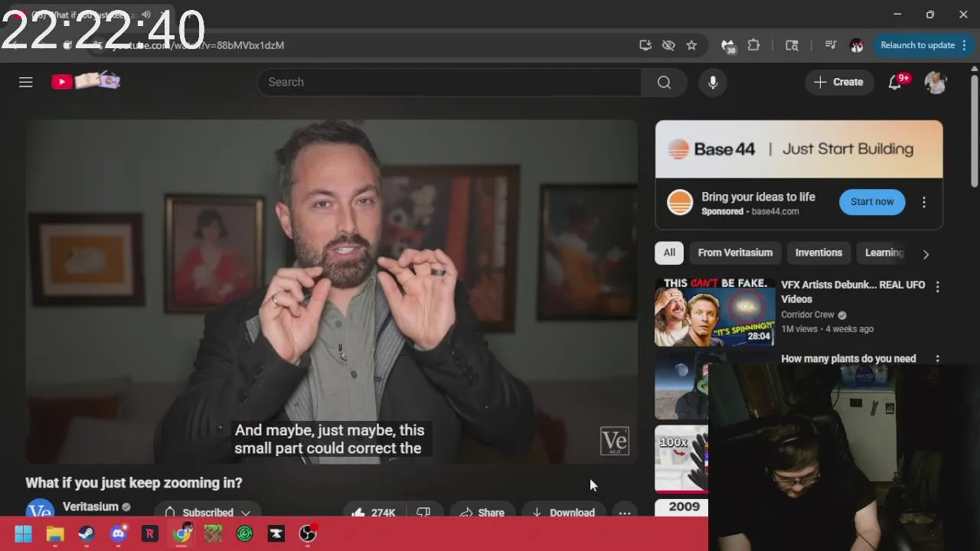Screen dimensions: 980x551
Task: Open OBS Studio from the taskbar
Action: [308, 533]
